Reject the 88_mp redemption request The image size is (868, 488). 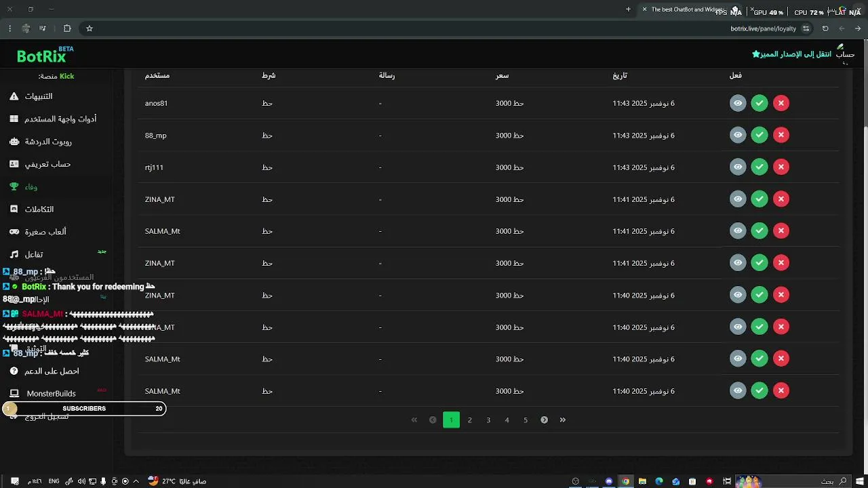coord(781,135)
